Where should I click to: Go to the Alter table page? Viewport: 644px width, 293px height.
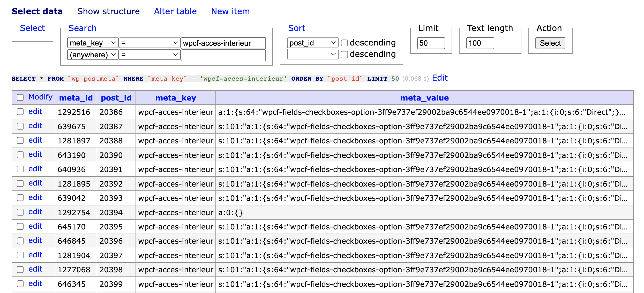pyautogui.click(x=175, y=11)
